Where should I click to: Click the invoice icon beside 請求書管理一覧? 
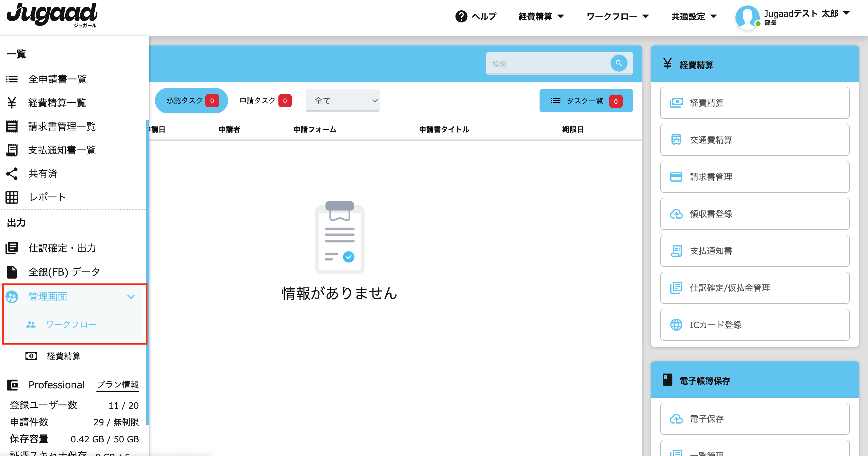click(12, 126)
